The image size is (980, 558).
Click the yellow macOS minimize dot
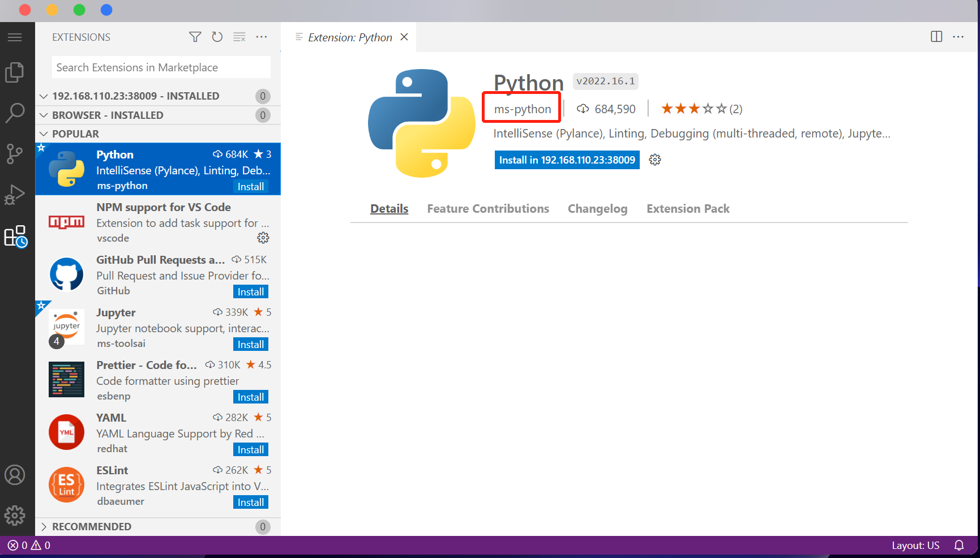tap(52, 10)
